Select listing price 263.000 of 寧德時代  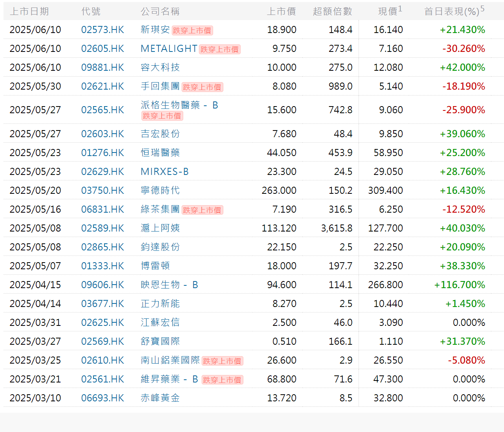click(279, 191)
